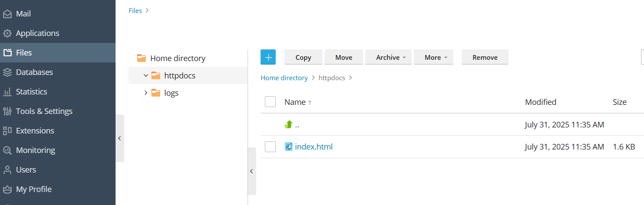Expand the logs folder in tree
The width and height of the screenshot is (644, 205).
pos(146,93)
